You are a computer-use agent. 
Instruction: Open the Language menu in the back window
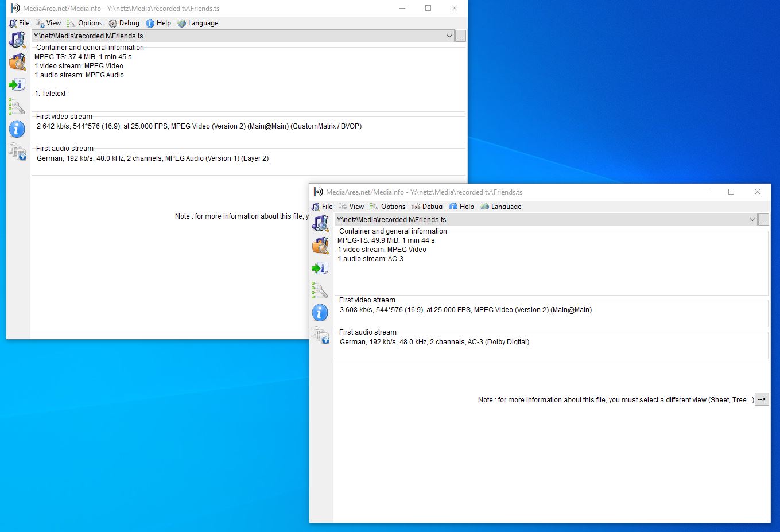pyautogui.click(x=197, y=23)
